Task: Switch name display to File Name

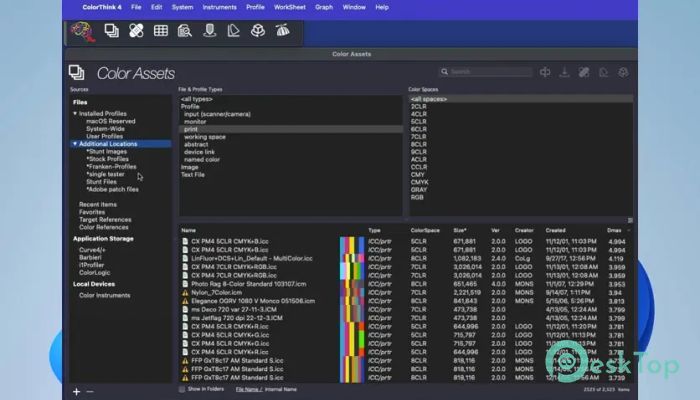Action: click(248, 389)
